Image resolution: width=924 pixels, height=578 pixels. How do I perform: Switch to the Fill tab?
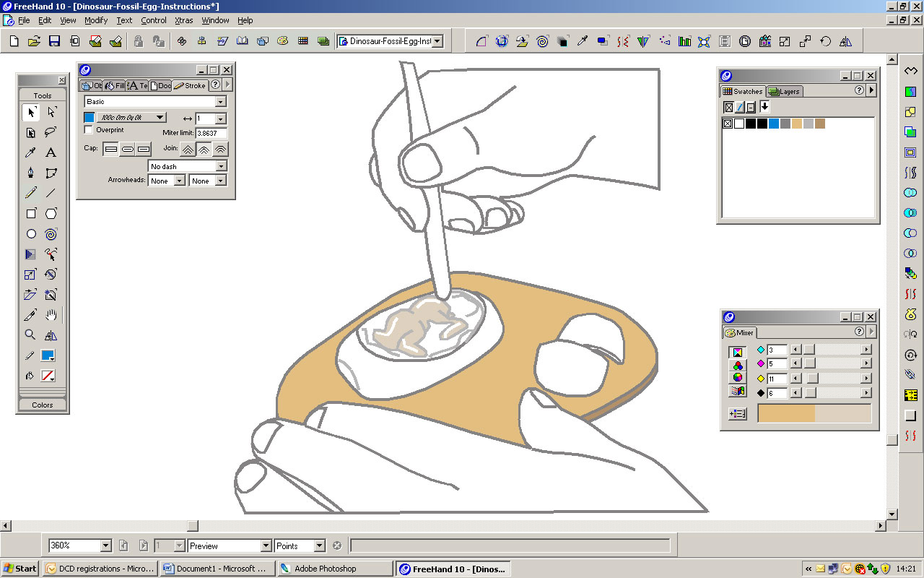(x=115, y=85)
